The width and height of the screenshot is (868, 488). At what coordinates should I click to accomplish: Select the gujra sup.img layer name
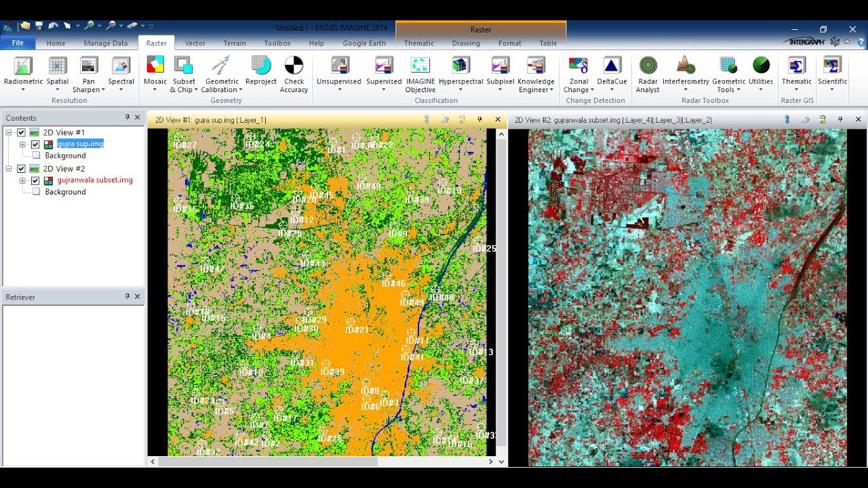(80, 144)
